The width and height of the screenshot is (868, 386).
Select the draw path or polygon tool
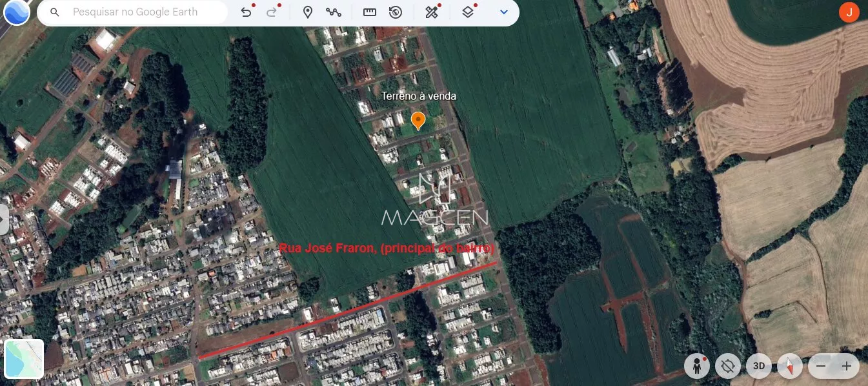(x=334, y=12)
